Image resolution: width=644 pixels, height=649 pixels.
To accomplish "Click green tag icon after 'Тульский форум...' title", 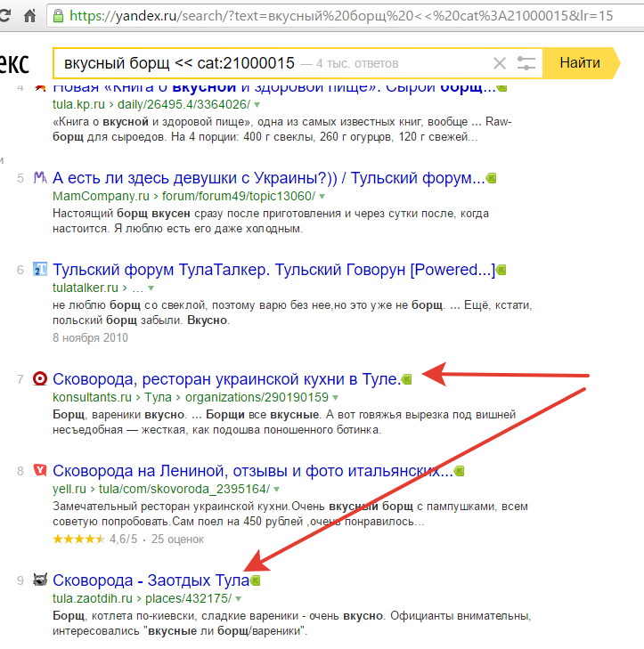I will pyautogui.click(x=491, y=178).
